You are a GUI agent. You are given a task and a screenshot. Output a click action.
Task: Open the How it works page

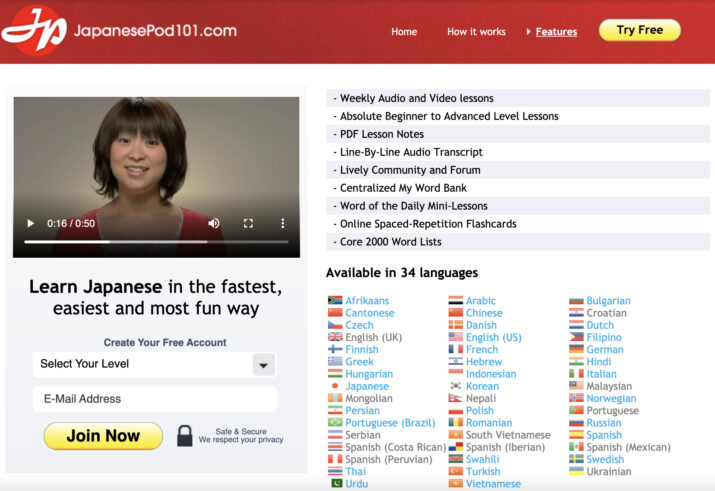[476, 32]
